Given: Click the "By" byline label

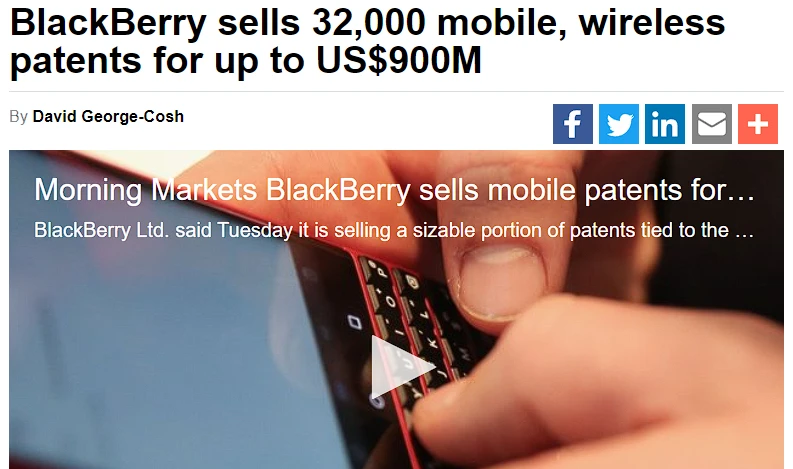Looking at the screenshot, I should coord(19,117).
